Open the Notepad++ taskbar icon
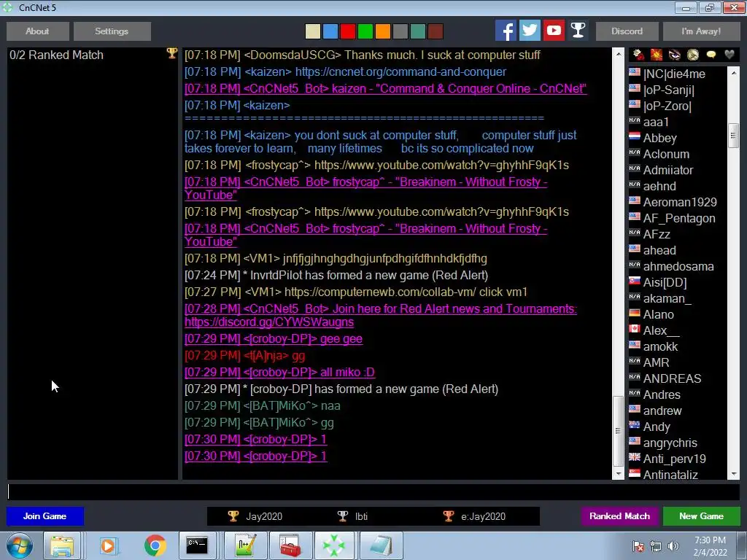747x560 pixels. 246,545
